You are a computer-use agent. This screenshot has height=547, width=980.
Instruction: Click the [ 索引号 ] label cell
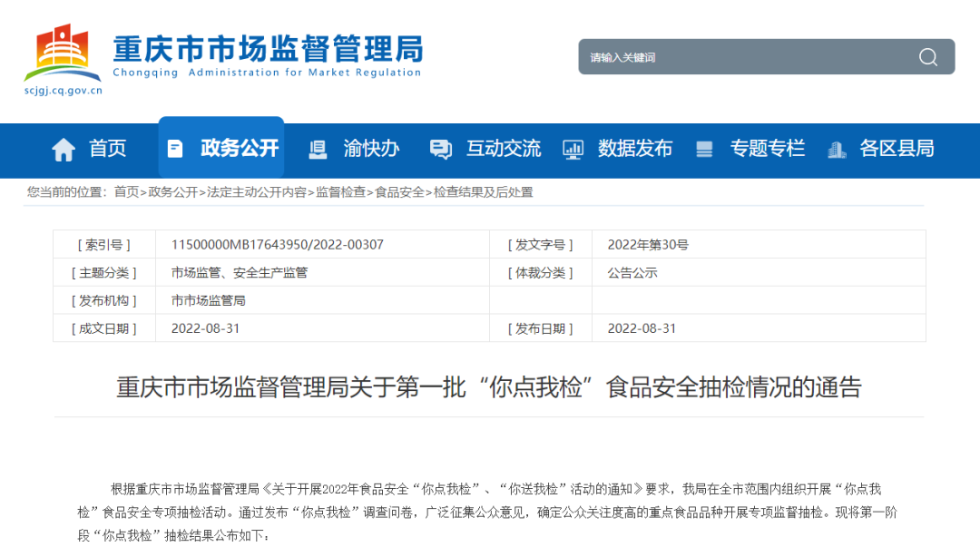pos(104,244)
